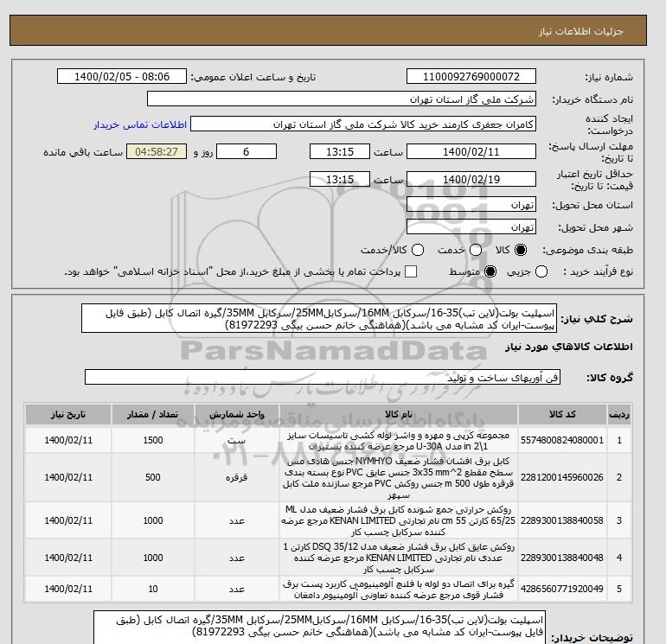Click the کد کالا column header
The width and height of the screenshot is (666, 644).
point(562,414)
